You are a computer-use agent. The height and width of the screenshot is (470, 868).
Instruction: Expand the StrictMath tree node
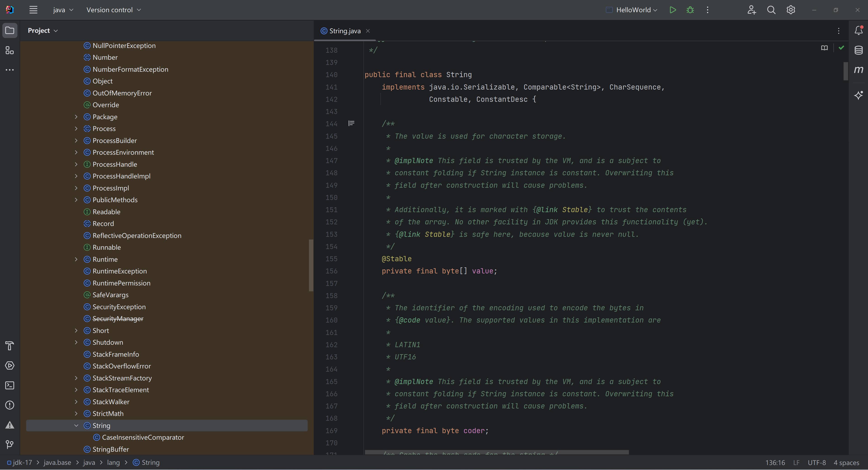[x=76, y=413]
